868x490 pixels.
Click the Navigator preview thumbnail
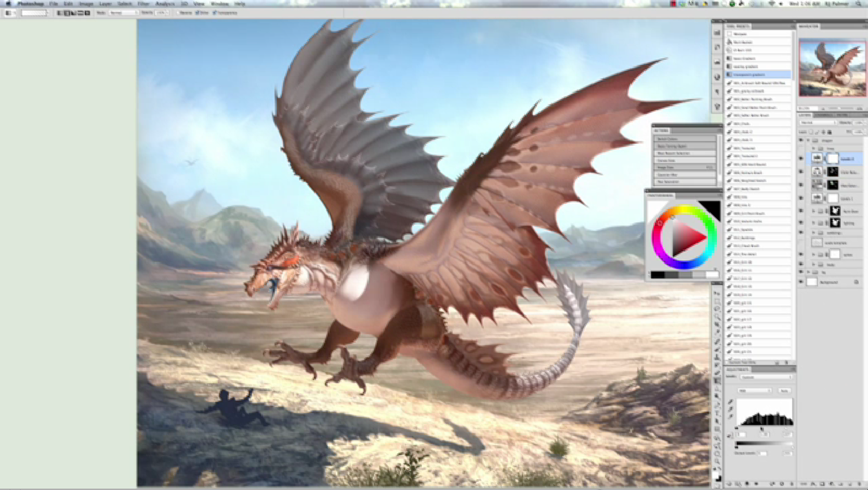[x=832, y=69]
